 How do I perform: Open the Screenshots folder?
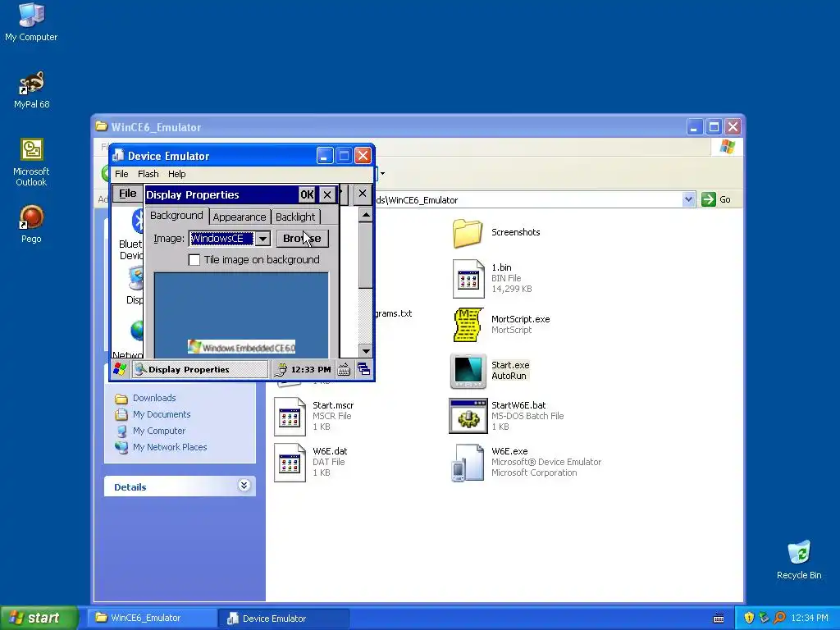tap(467, 233)
